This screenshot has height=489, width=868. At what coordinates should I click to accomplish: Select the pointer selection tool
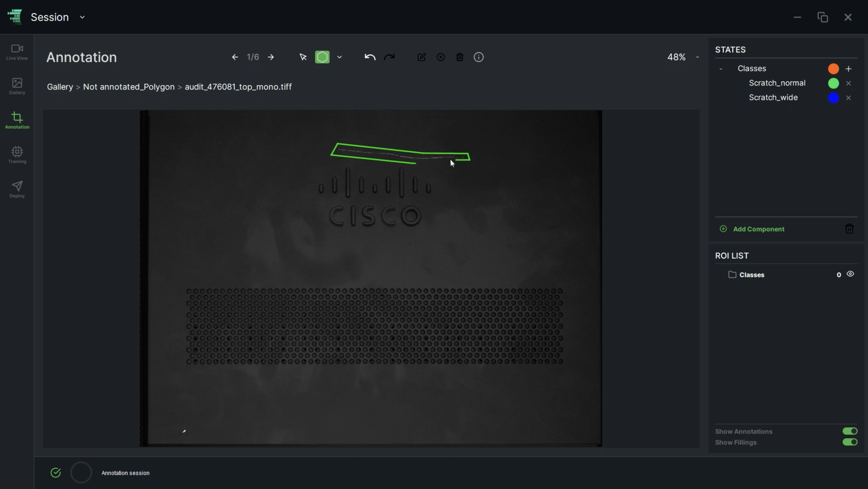point(303,57)
